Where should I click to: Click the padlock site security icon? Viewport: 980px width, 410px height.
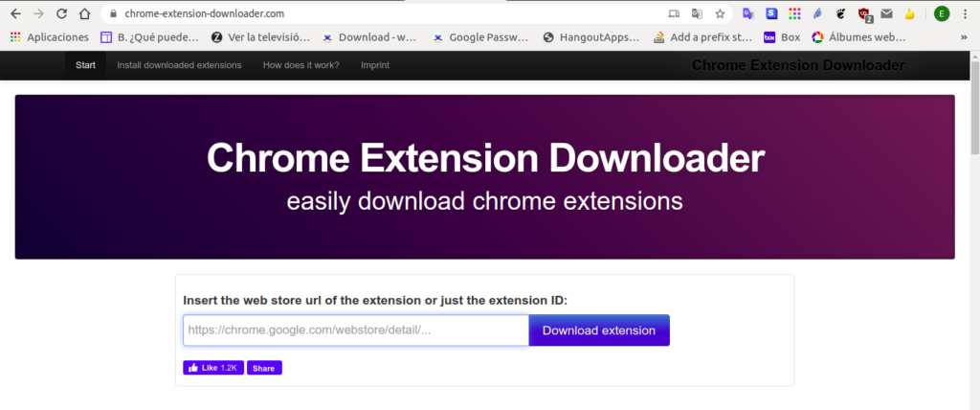click(113, 13)
